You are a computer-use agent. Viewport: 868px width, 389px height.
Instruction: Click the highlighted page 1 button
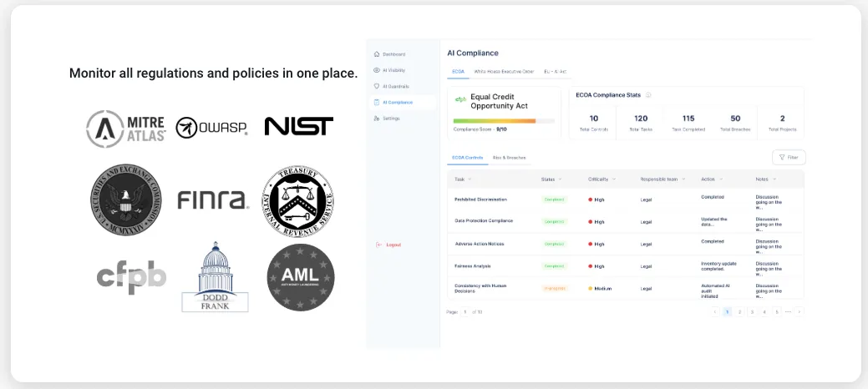tap(728, 312)
